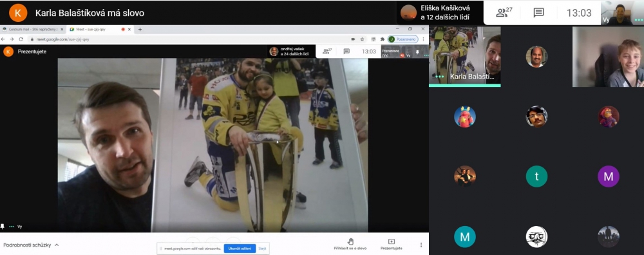
Task: Click the Eliška Kašíková participant avatar
Action: tap(408, 12)
